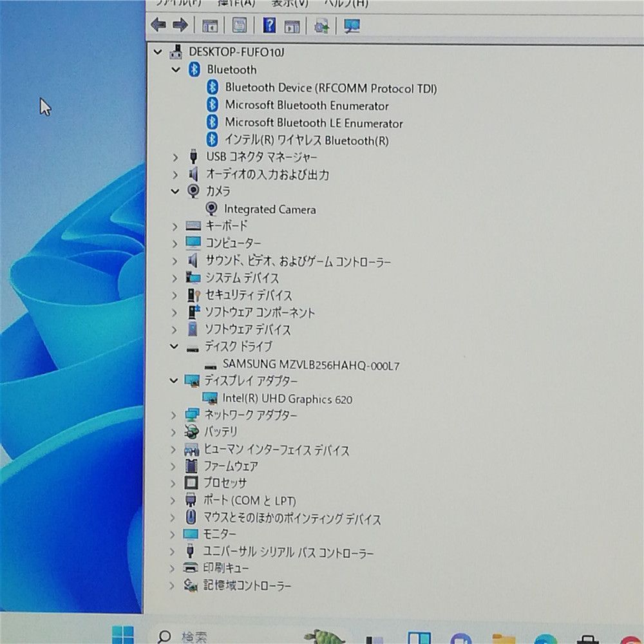The height and width of the screenshot is (644, 644).
Task: Expand the ポート (COM と LPT) chevron
Action: [173, 500]
